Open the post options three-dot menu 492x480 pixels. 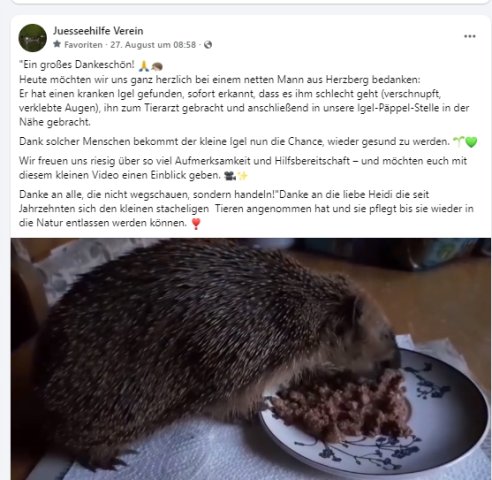point(469,36)
